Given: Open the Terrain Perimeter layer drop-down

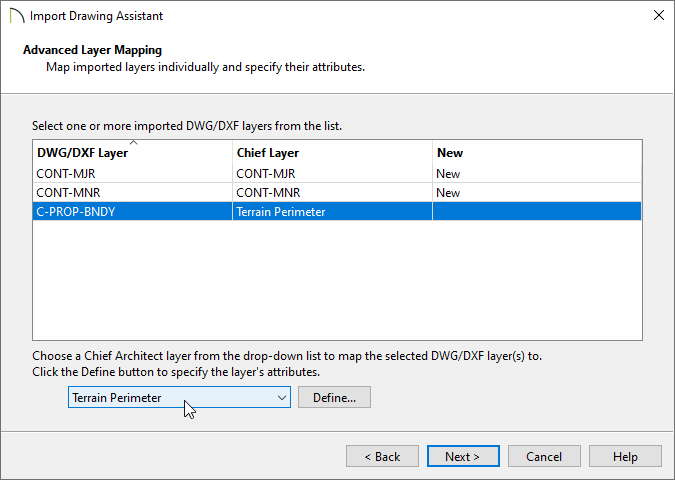Looking at the screenshot, I should 179,397.
